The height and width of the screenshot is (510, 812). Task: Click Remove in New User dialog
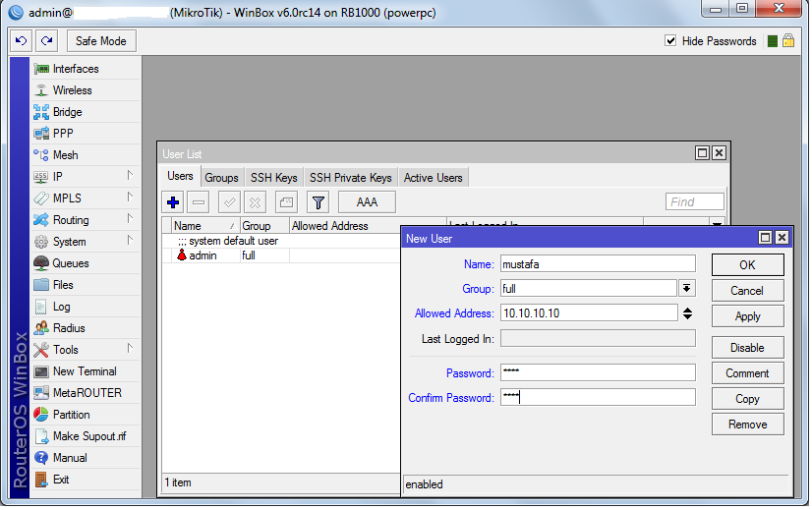click(x=747, y=425)
